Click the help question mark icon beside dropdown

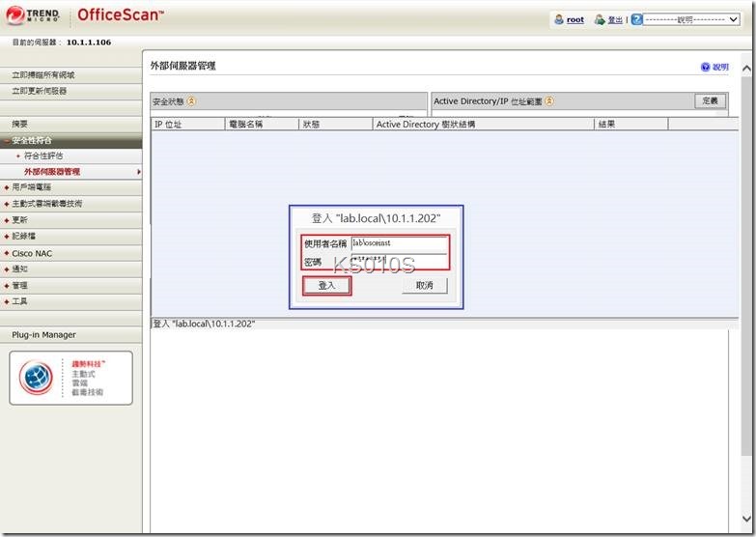click(x=637, y=19)
